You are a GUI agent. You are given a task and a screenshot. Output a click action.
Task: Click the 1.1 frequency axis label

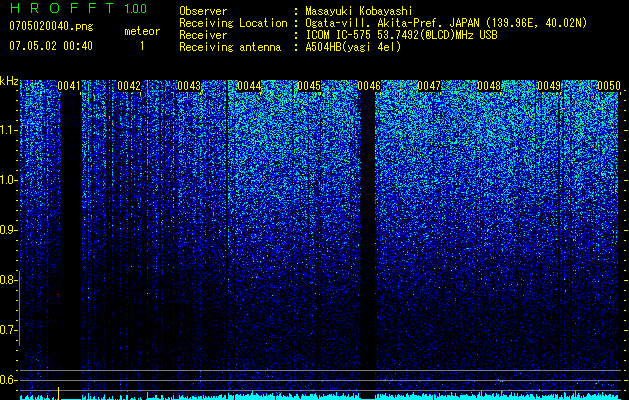point(9,130)
